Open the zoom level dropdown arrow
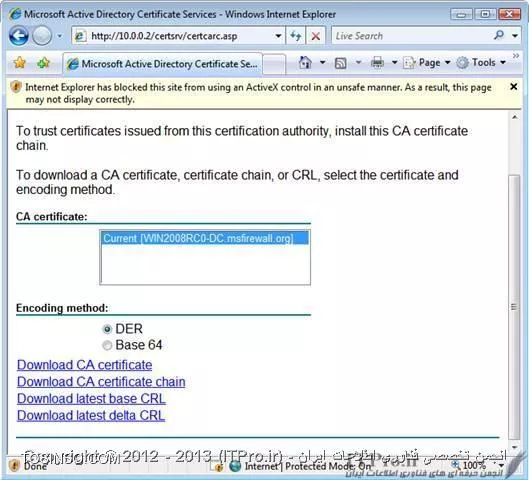The height and width of the screenshot is (480, 529). (x=501, y=466)
